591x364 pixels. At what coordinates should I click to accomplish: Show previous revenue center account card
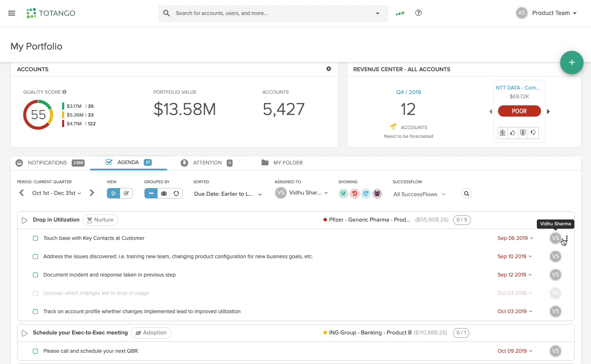pyautogui.click(x=491, y=112)
